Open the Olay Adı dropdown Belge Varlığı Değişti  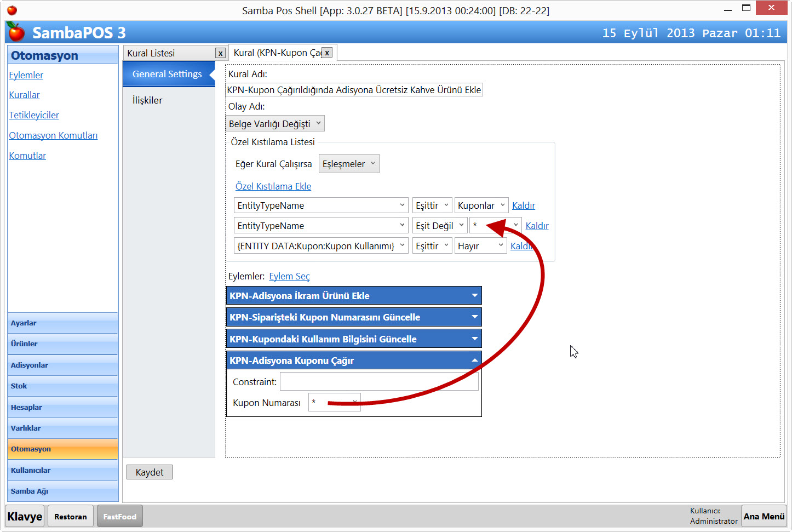275,124
